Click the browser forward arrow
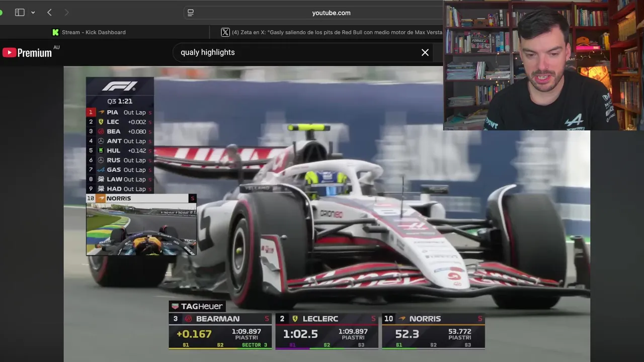Image resolution: width=644 pixels, height=362 pixels. pos(66,13)
